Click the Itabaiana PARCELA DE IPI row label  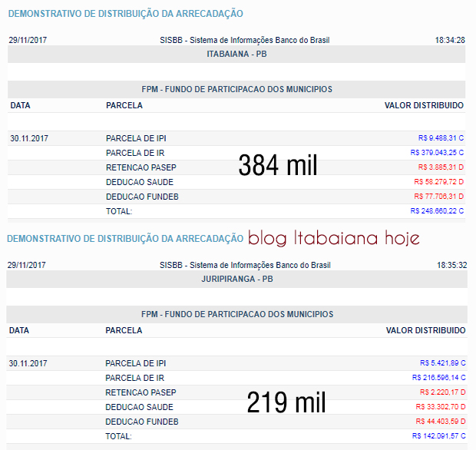click(136, 138)
